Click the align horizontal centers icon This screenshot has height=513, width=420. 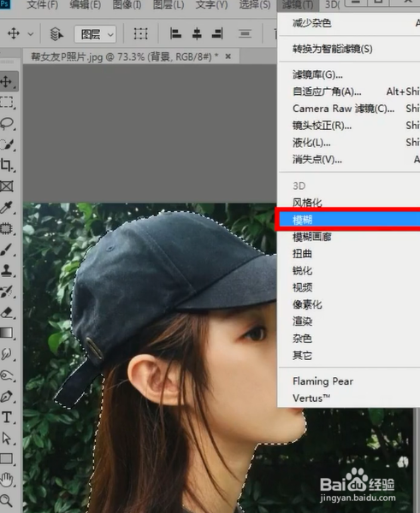pyautogui.click(x=197, y=33)
